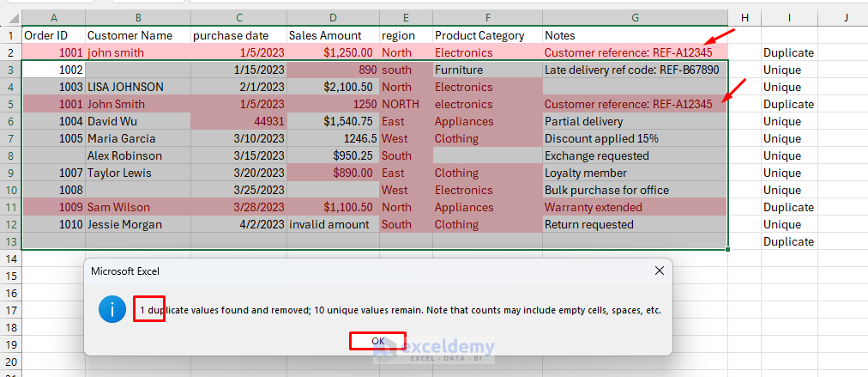Click the 'Order ID' header cell
The image size is (868, 377).
54,35
